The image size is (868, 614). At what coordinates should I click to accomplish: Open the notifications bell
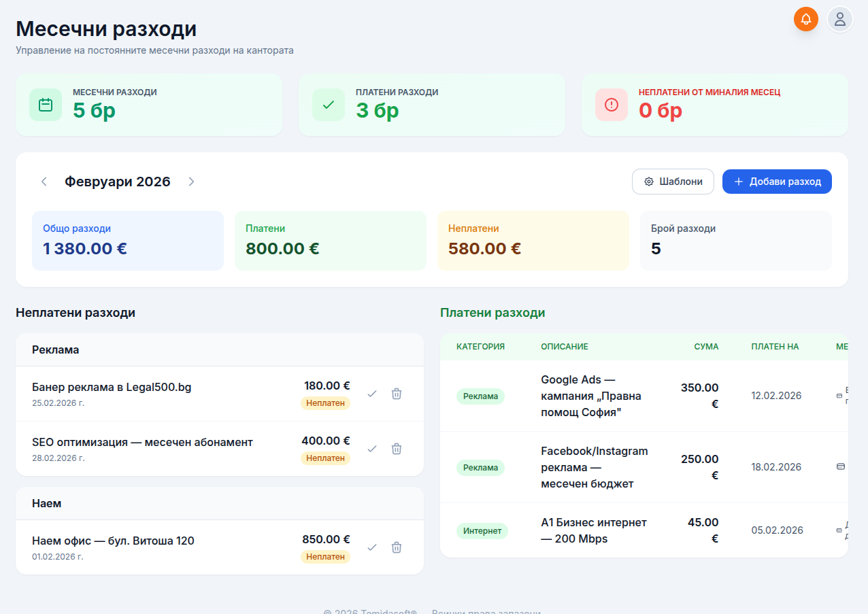coord(805,19)
